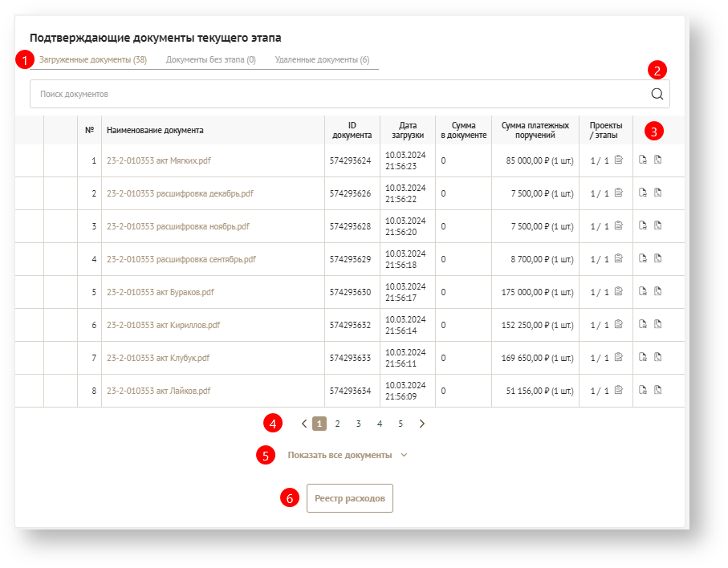Go to next page with right arrow
The width and height of the screenshot is (728, 568).
tap(422, 424)
